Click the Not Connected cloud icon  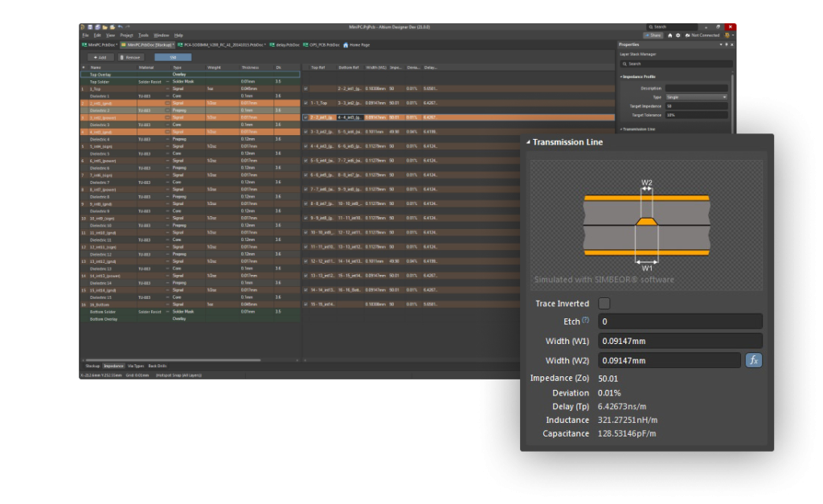pos(687,35)
